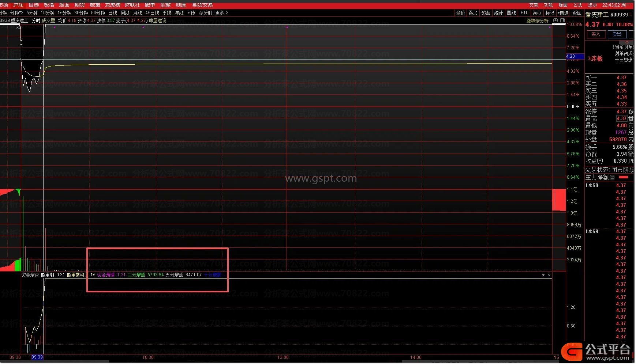Screen dimensions: 636x364
Task: Click the red 主力净额 color bar
Action: tap(624, 177)
